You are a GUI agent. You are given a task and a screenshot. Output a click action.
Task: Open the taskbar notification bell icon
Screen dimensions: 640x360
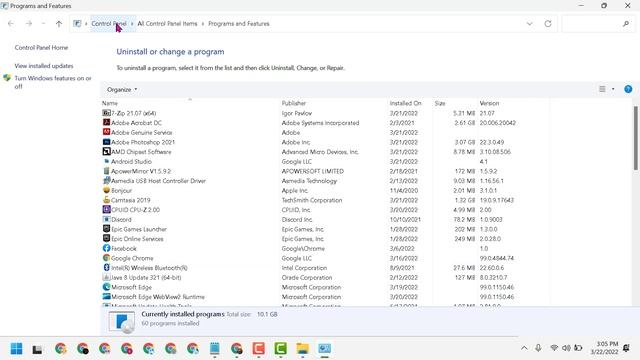tap(626, 348)
